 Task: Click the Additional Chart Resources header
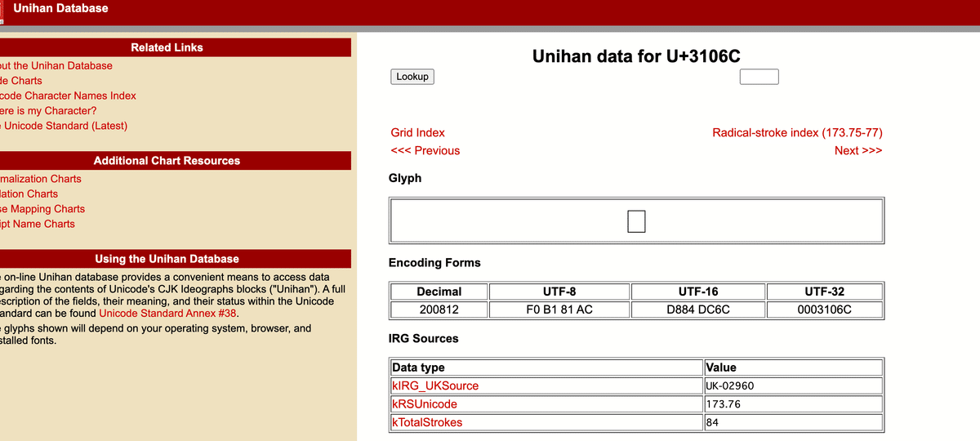(167, 161)
